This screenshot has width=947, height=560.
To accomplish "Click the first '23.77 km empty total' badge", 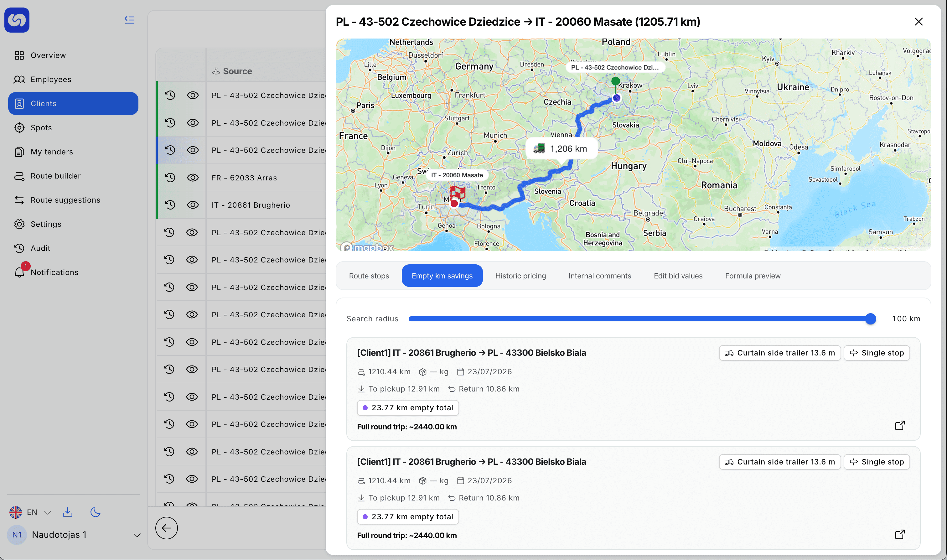I will click(x=408, y=407).
